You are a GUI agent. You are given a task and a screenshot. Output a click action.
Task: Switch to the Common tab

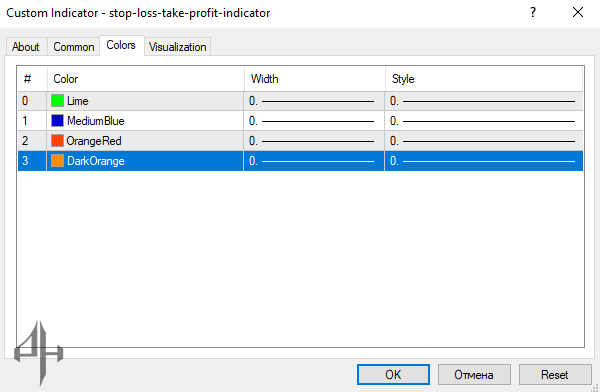[73, 47]
